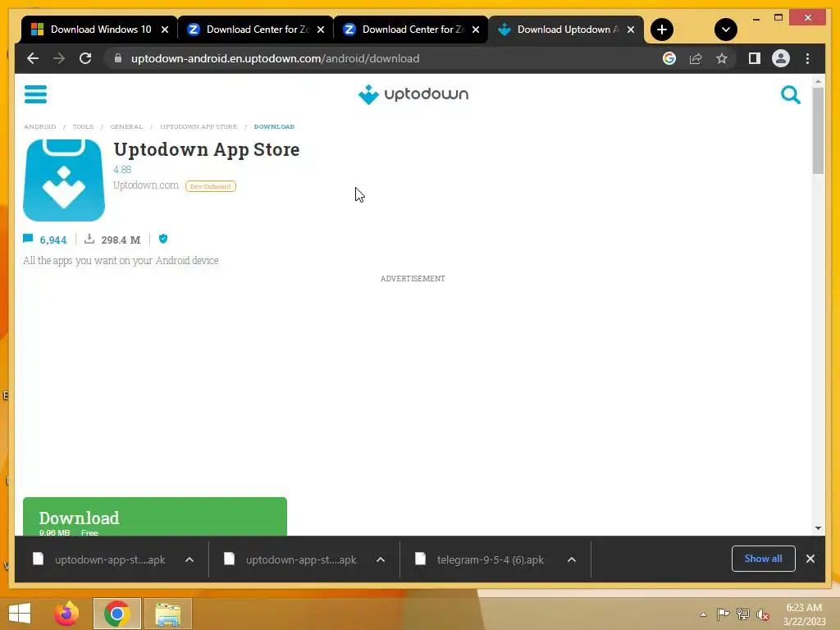Show hidden system tray icons arrow

pos(703,614)
